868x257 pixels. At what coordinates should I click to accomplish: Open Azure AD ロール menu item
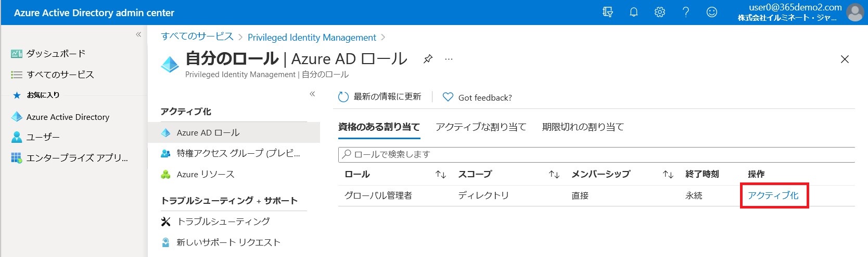click(234, 132)
